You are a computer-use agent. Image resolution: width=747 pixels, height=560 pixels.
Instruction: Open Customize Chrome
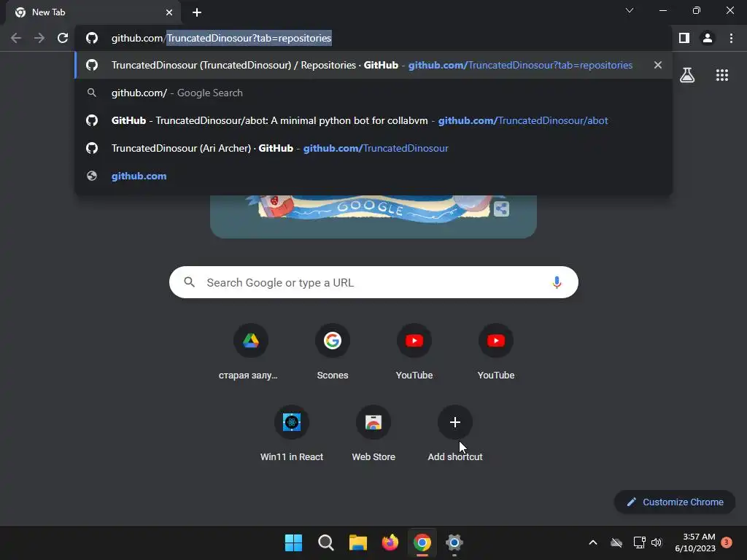[x=675, y=502]
